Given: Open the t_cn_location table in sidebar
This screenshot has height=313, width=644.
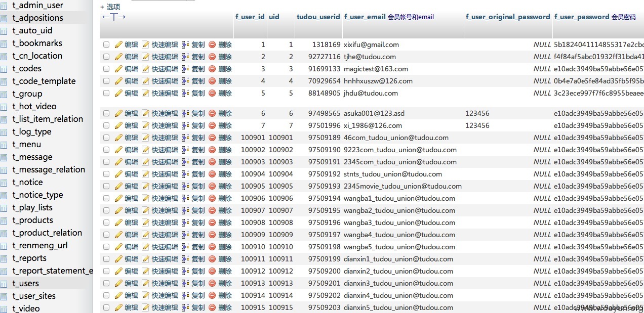Looking at the screenshot, I should point(37,56).
